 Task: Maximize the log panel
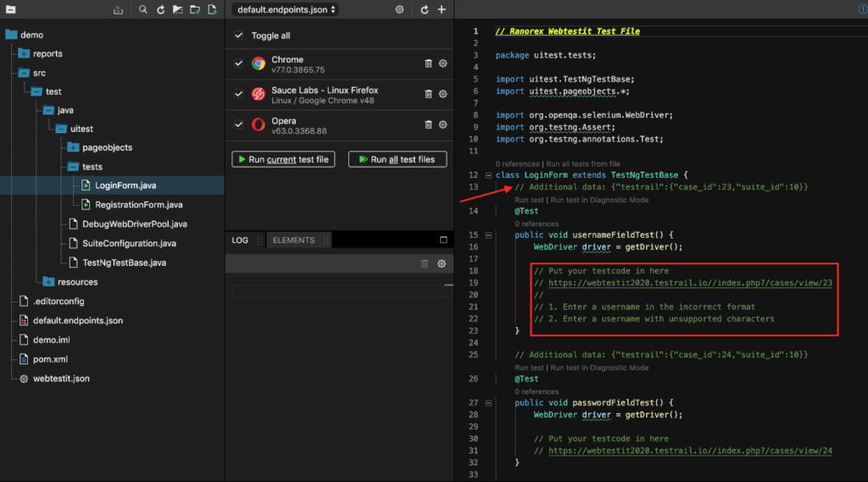click(443, 241)
